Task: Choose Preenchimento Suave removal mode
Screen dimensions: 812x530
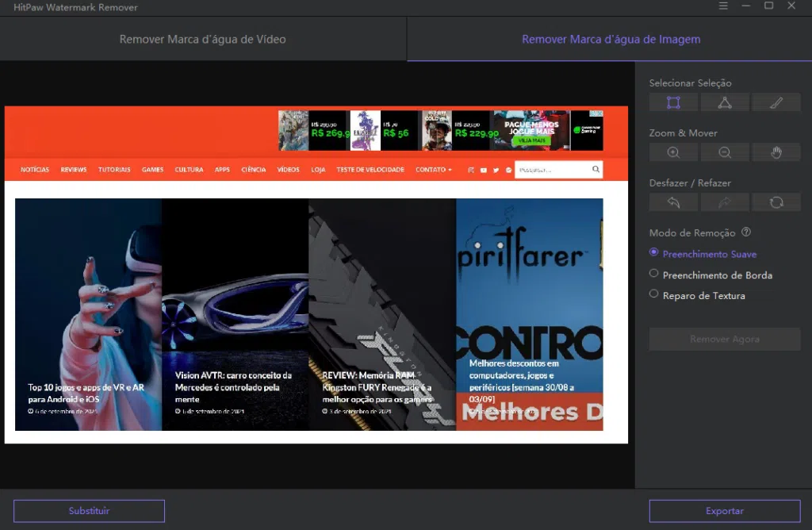Action: tap(703, 253)
